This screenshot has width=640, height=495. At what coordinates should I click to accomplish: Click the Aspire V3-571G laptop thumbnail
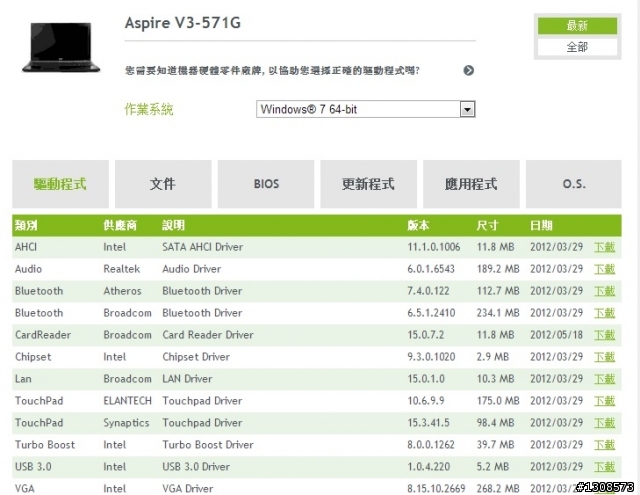tap(61, 48)
